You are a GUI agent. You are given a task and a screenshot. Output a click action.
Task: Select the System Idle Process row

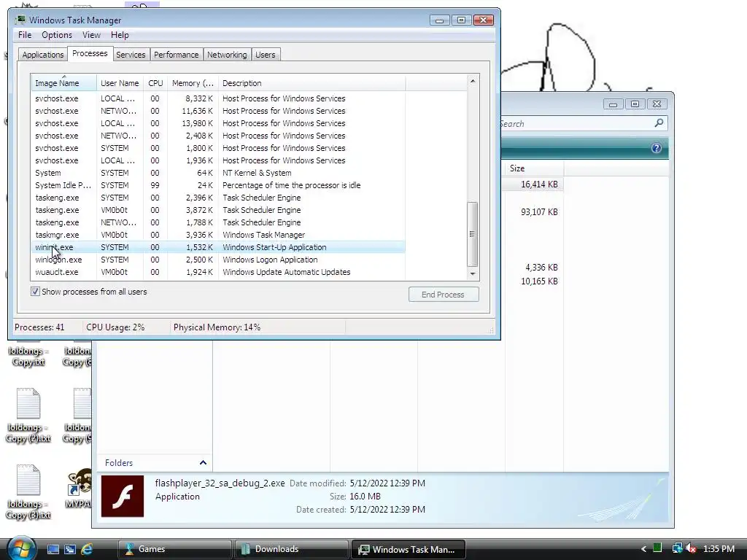(218, 185)
